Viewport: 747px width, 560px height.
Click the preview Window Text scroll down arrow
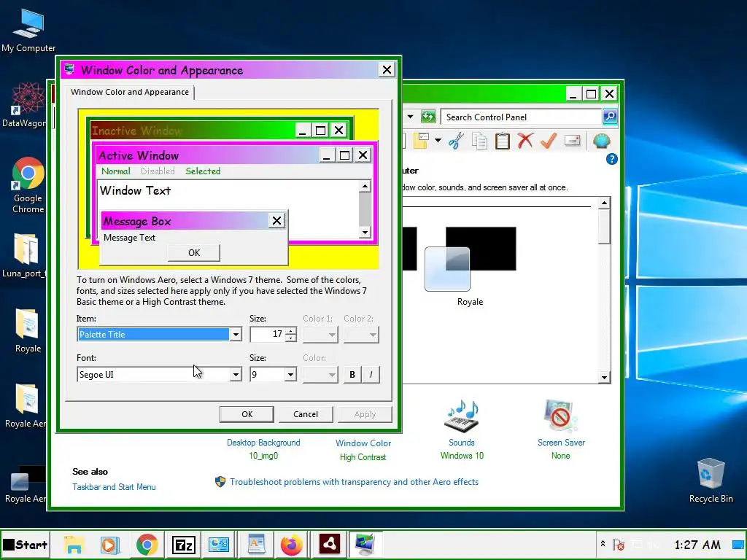pos(365,233)
